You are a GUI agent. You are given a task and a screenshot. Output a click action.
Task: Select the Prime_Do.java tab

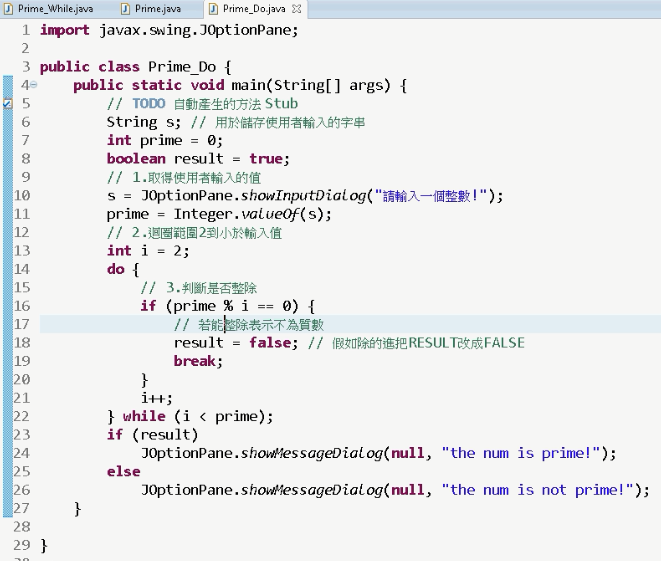(x=254, y=9)
